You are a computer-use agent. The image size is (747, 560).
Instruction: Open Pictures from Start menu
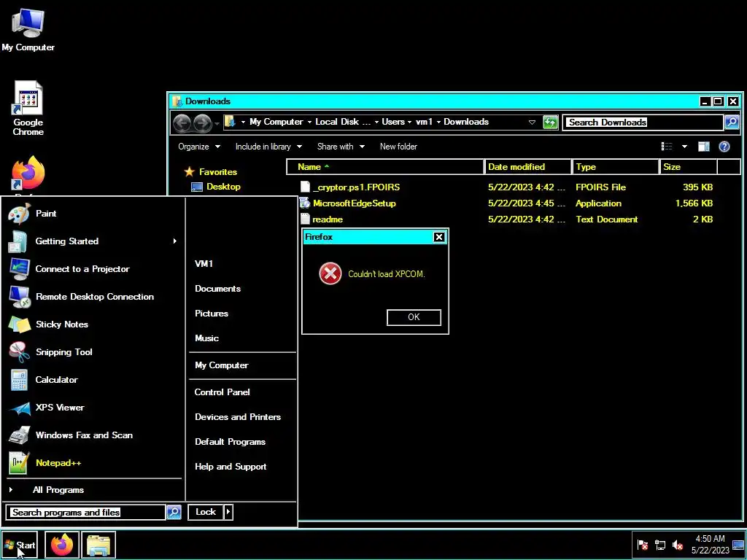(212, 314)
